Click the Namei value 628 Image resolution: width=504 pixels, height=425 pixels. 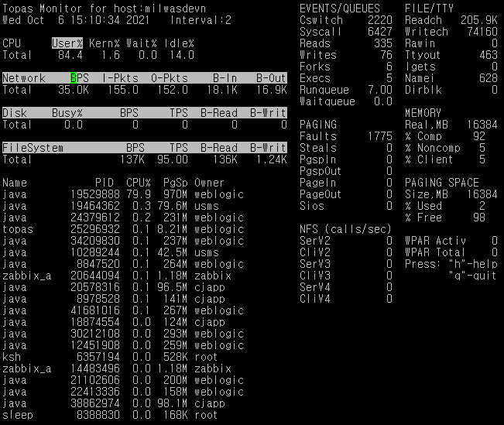point(489,78)
